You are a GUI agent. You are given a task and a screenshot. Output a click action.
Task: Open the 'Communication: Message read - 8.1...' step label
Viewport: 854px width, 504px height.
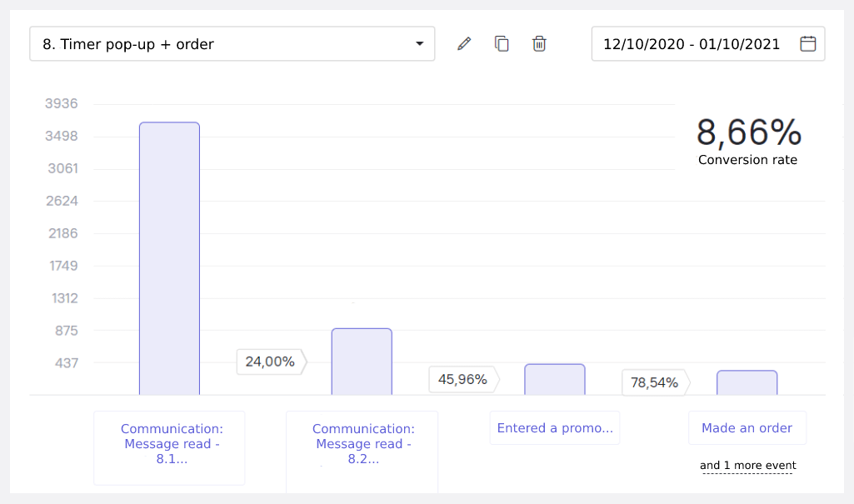point(171,444)
